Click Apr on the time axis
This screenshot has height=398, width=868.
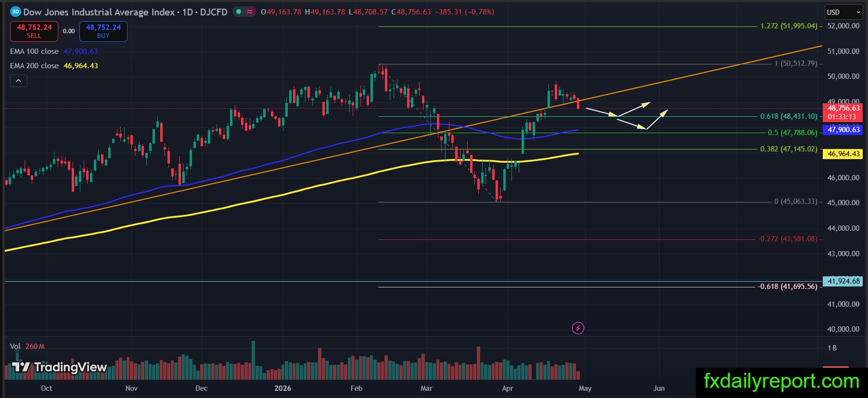click(508, 388)
